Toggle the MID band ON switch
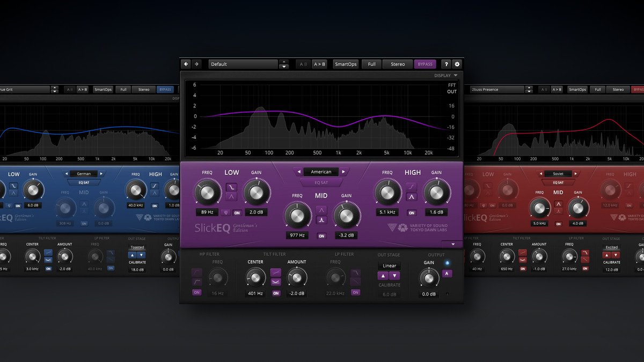This screenshot has width=644, height=362. click(x=321, y=236)
